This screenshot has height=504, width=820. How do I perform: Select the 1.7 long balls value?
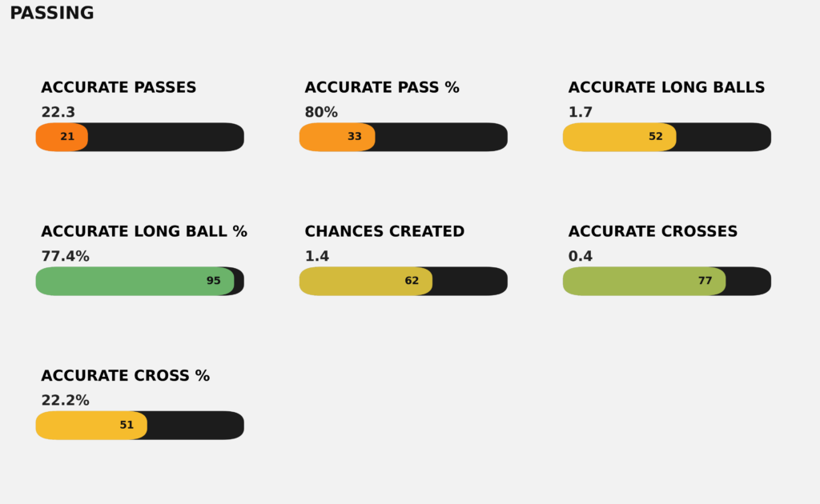tap(581, 113)
